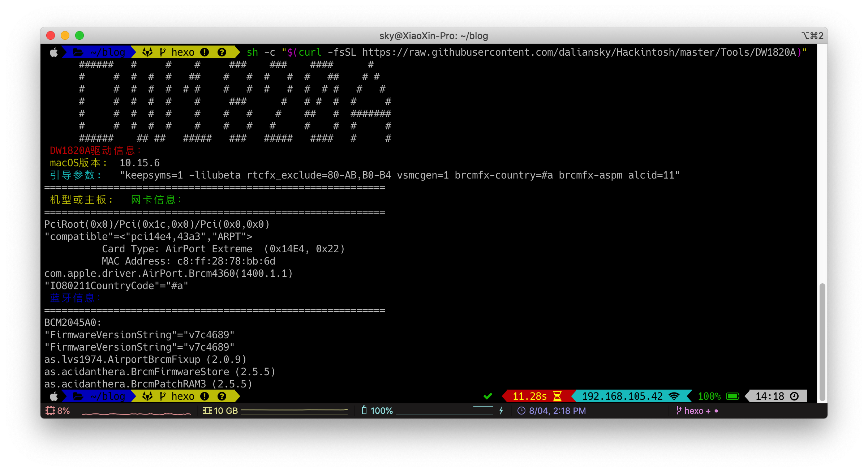
Task: Click the terminal vertical scrollbar thumb
Action: pyautogui.click(x=822, y=342)
